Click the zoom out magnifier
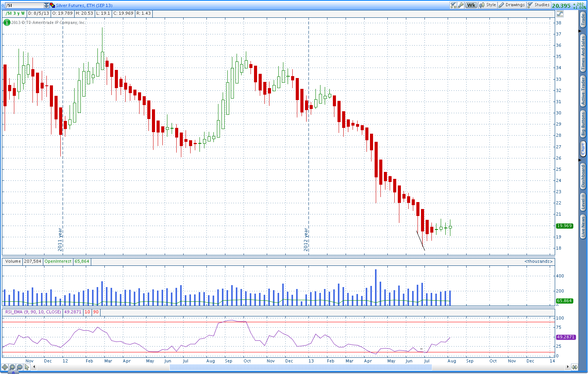The height and width of the screenshot is (374, 588). pos(19,367)
